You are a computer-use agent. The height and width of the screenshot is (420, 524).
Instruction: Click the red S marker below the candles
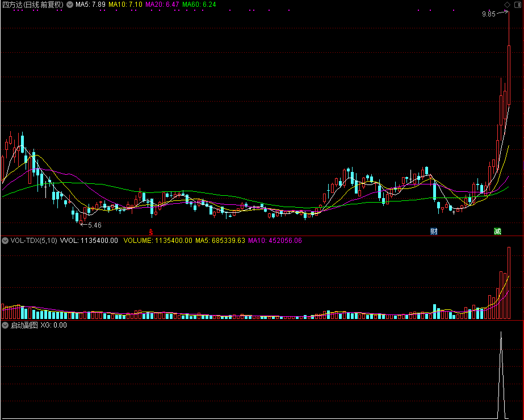click(151, 232)
